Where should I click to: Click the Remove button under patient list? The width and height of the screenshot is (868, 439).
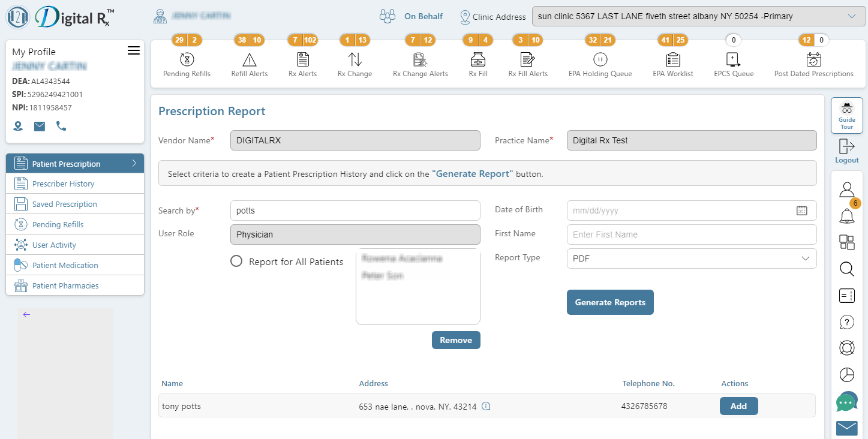click(x=456, y=340)
